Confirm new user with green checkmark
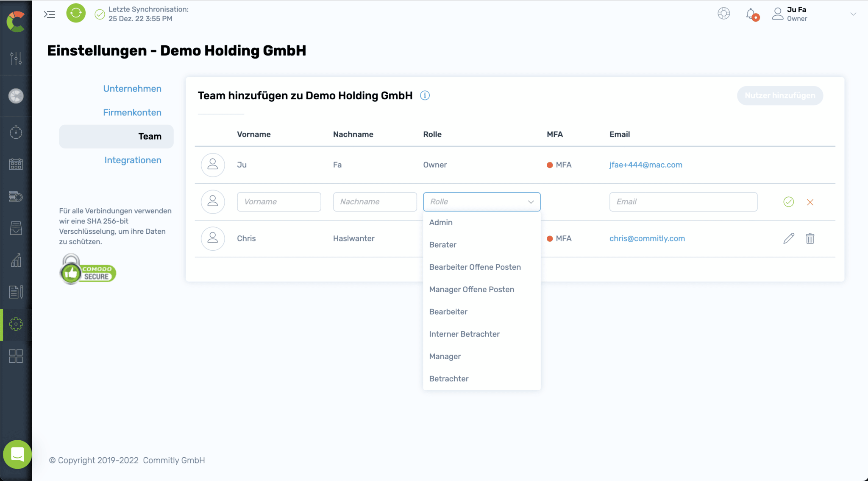 (788, 202)
